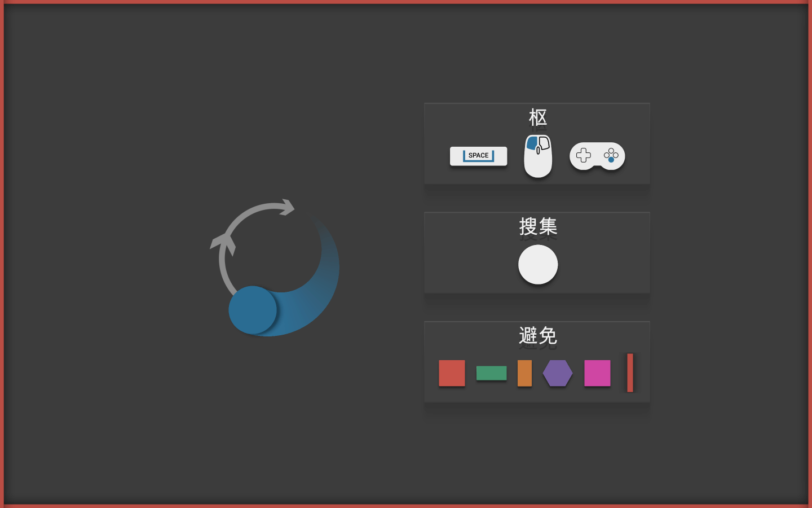Click the SPACE key icon

(478, 156)
